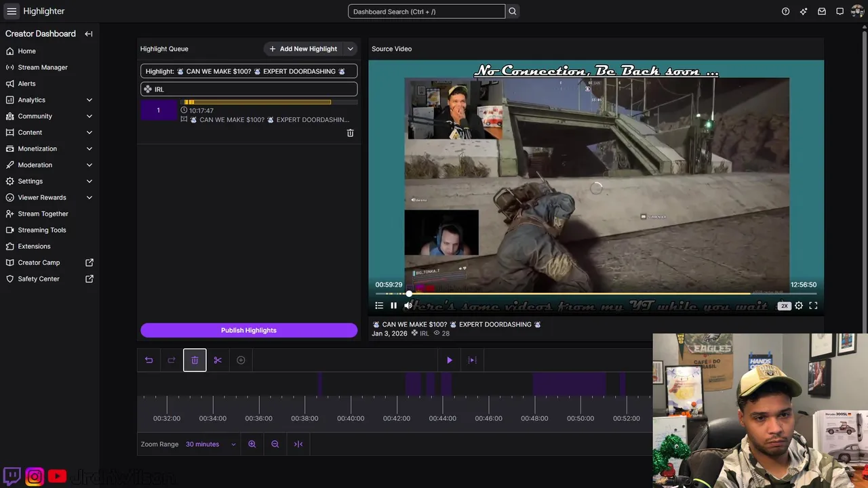The image size is (868, 488).
Task: Open the help question mark icon
Action: pos(785,12)
